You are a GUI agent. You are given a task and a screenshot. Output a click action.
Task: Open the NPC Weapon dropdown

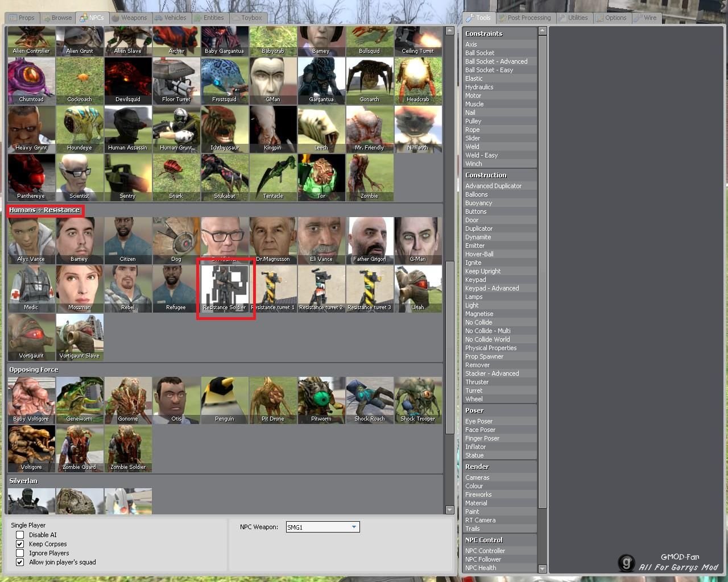pyautogui.click(x=322, y=527)
